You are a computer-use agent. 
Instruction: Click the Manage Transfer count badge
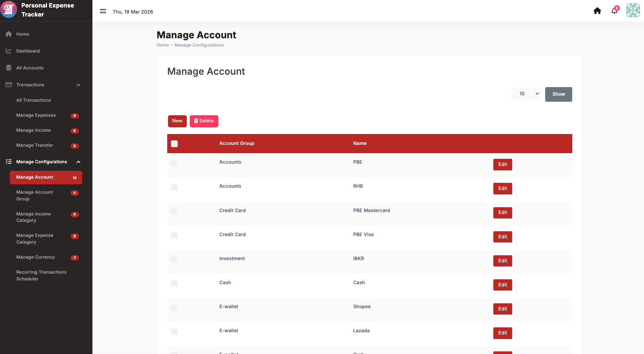coord(75,146)
